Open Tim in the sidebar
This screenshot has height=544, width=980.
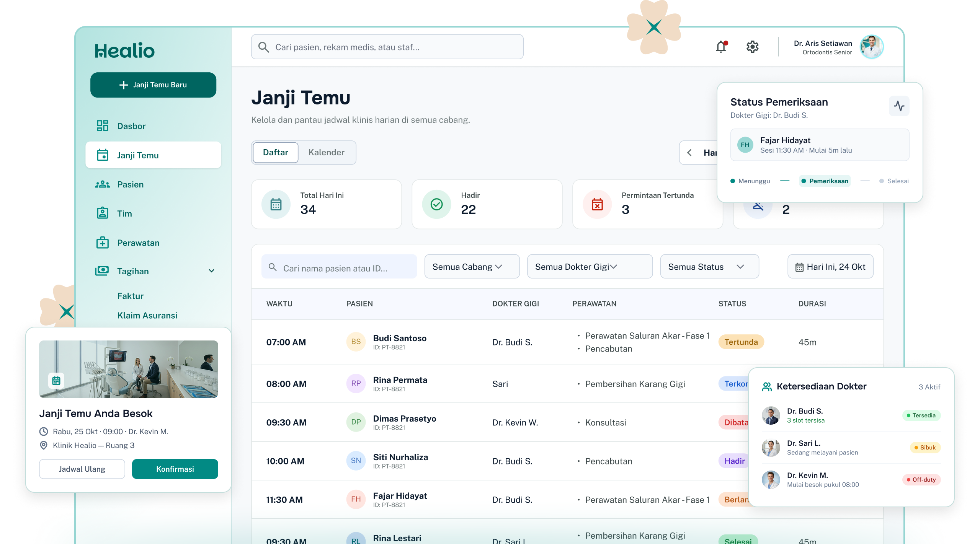pos(153,213)
